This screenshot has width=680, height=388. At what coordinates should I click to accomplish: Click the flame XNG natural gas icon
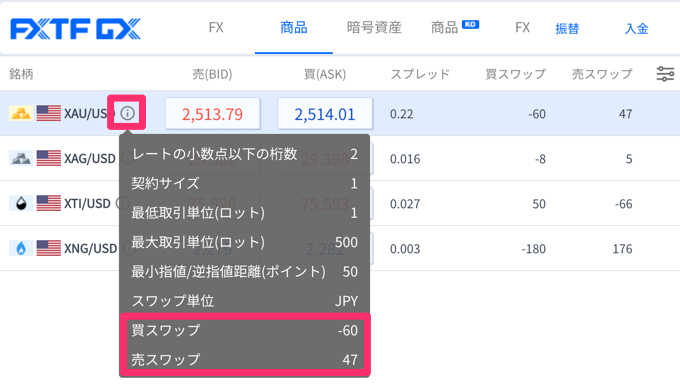(x=21, y=248)
